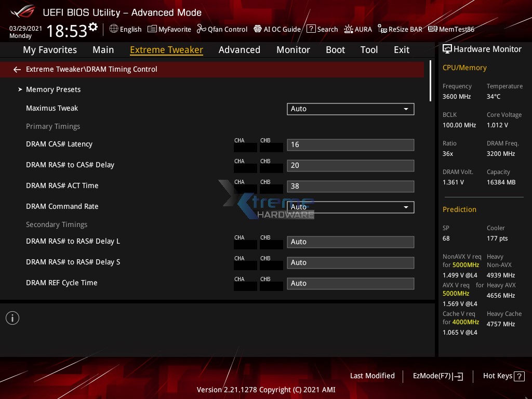
Task: Open AURA lighting settings
Action: tap(358, 29)
